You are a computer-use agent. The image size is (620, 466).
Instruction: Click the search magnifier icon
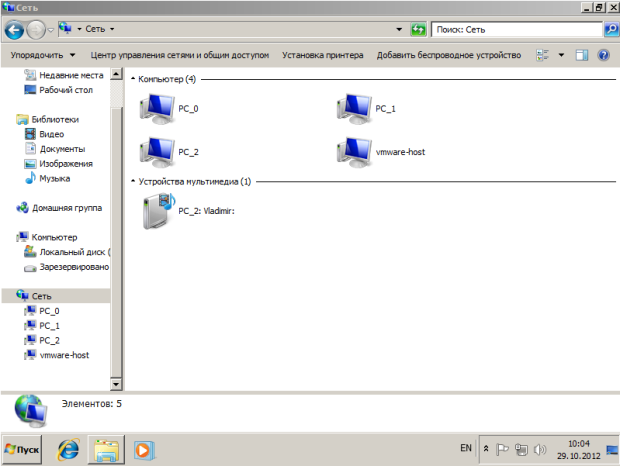(x=611, y=29)
